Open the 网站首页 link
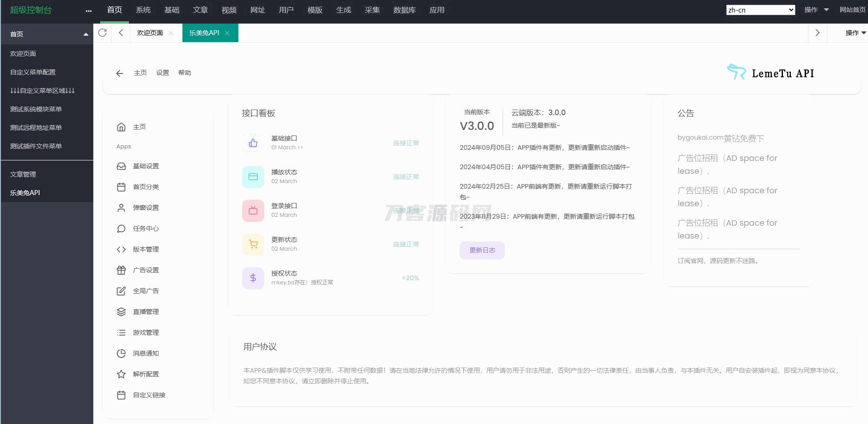The image size is (868, 424). click(852, 10)
